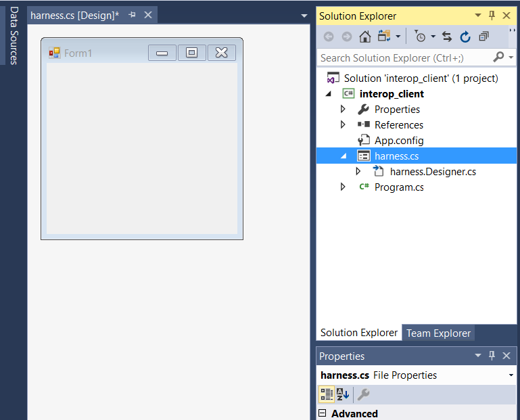
Task: Close the Properties panel
Action: [x=506, y=356]
